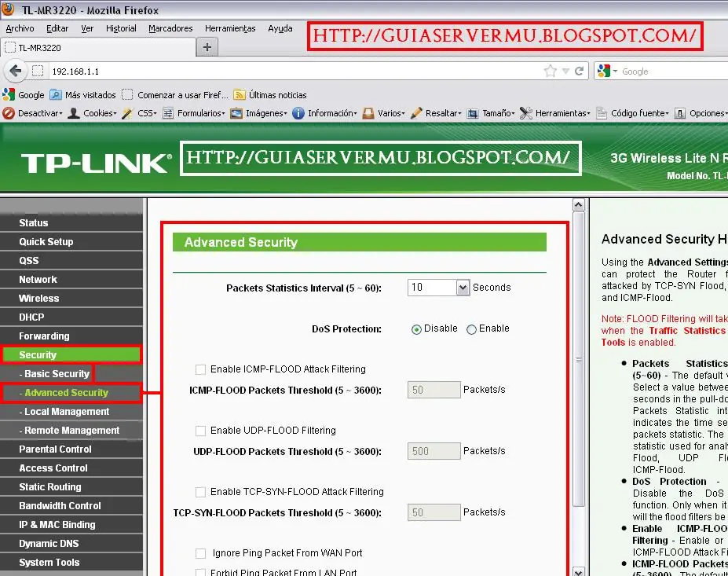Image resolution: width=728 pixels, height=576 pixels.
Task: Open the Más visitados bookmark folder
Action: pos(83,95)
